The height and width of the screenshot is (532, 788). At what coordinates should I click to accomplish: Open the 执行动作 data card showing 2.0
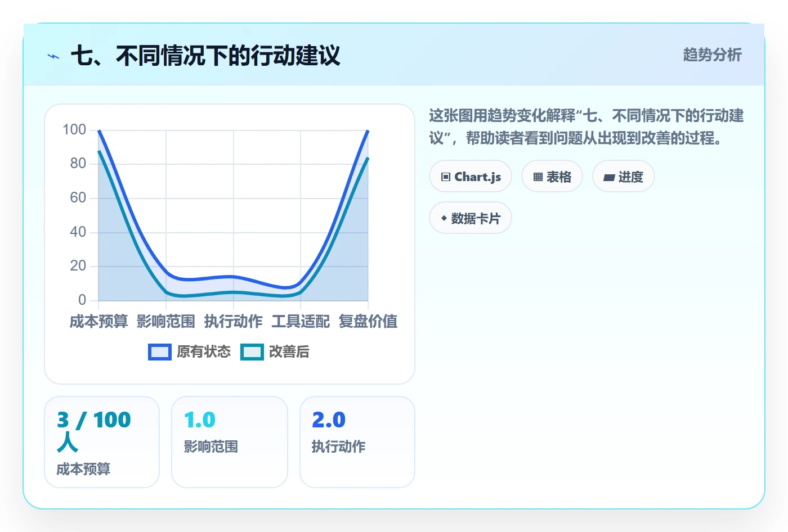(x=357, y=442)
